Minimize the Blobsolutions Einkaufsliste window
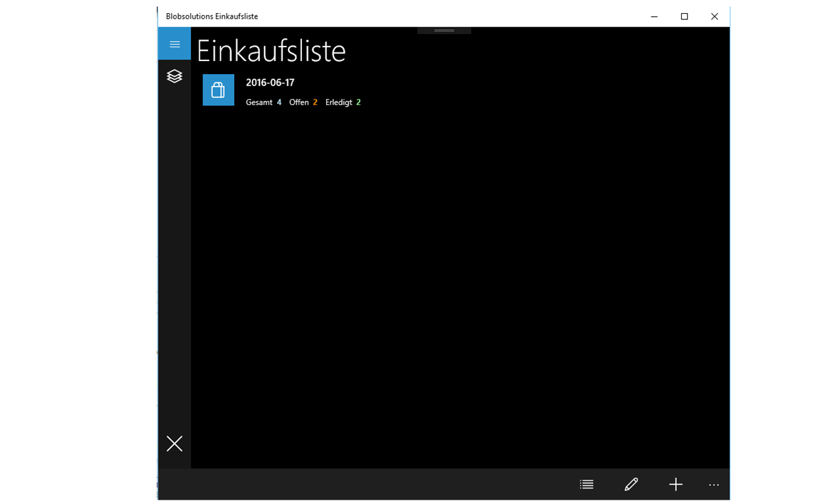The height and width of the screenshot is (504, 840). [654, 17]
